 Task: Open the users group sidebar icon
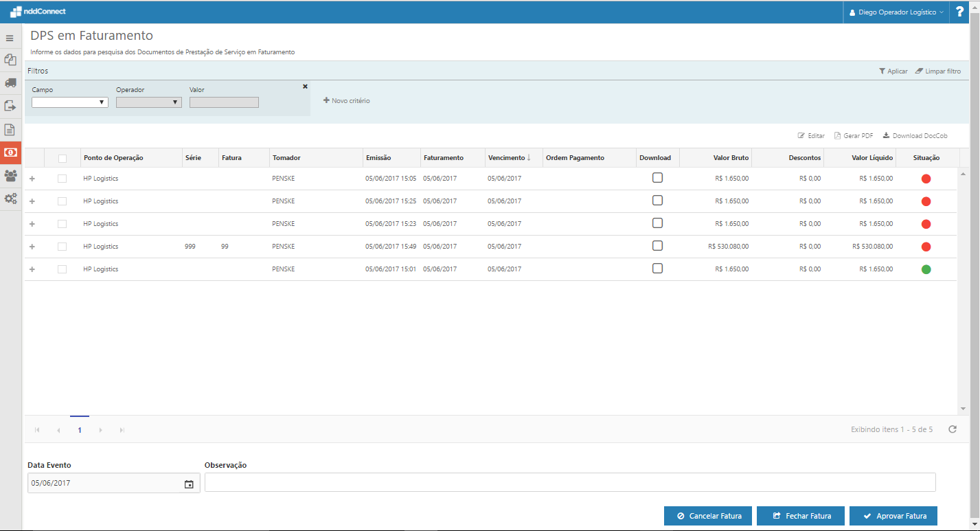click(x=10, y=175)
